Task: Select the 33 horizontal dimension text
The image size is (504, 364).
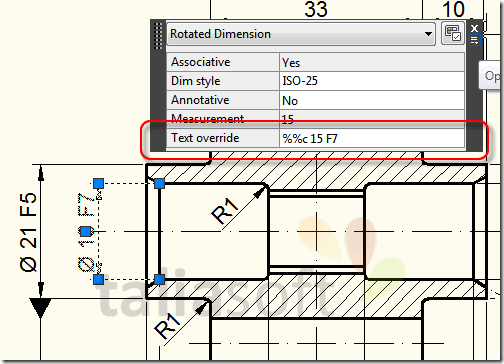Action: (316, 9)
